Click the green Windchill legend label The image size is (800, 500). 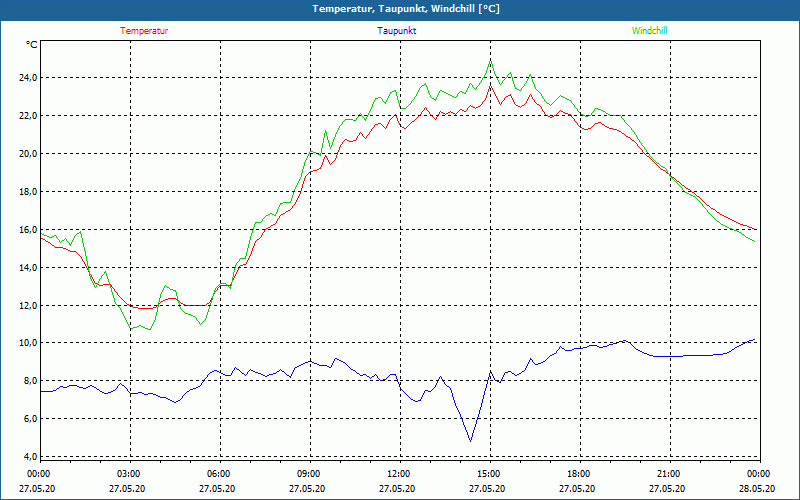649,31
